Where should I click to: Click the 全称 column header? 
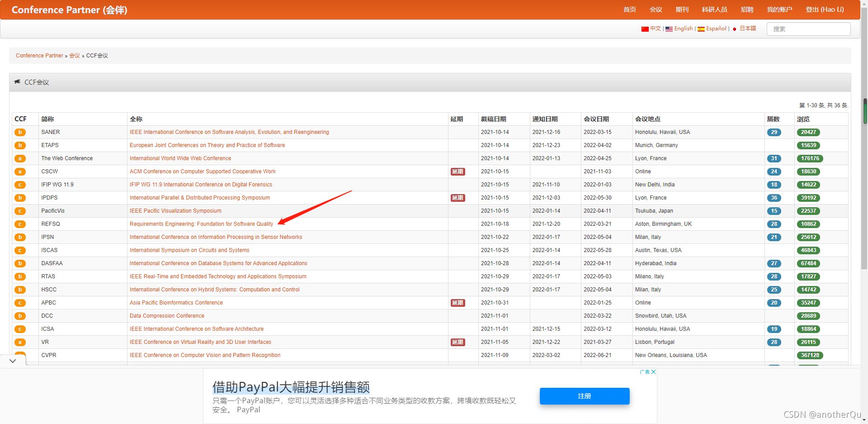pos(136,119)
